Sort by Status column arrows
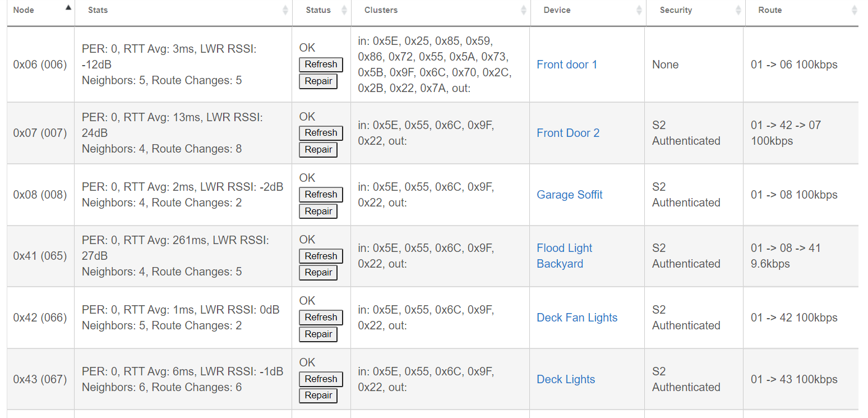 click(344, 10)
